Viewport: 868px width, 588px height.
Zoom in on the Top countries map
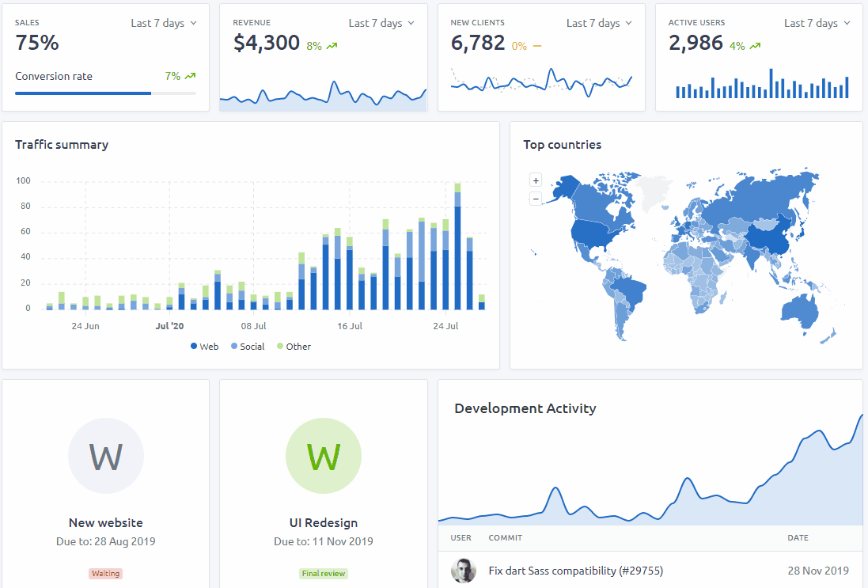tap(536, 180)
